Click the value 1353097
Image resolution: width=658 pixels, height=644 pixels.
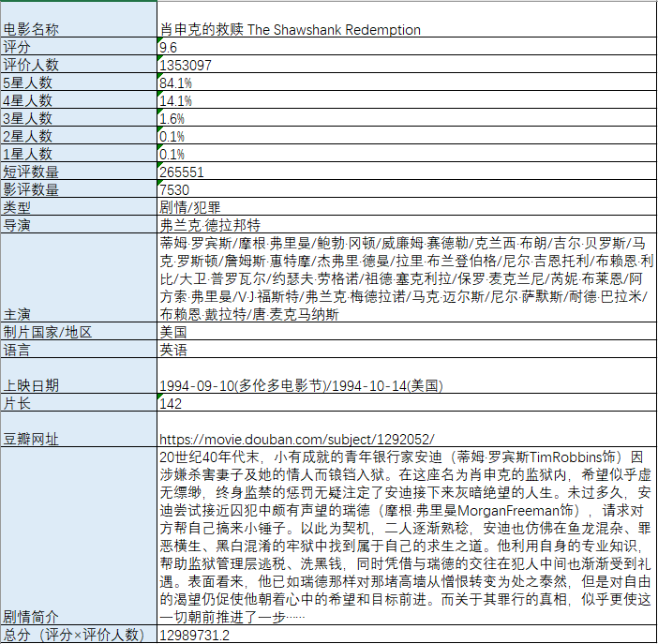pos(186,65)
